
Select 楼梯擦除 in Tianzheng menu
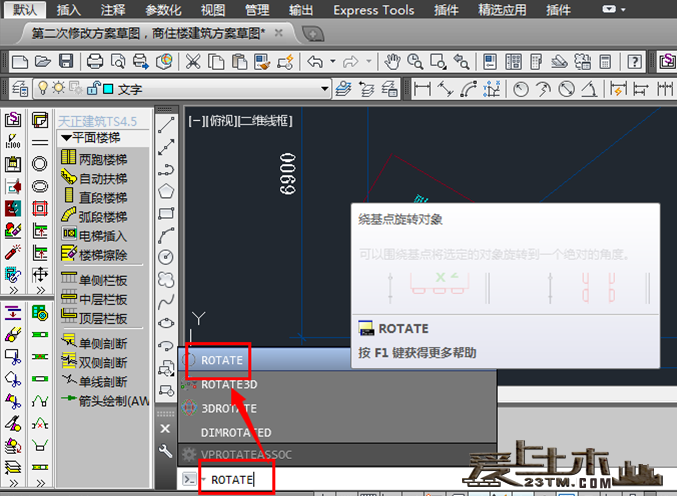click(94, 254)
